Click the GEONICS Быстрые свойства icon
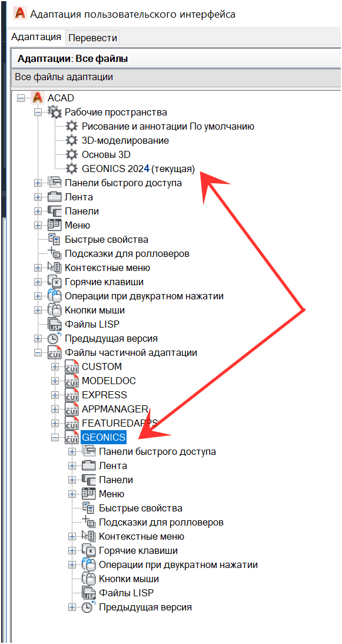This screenshot has width=342, height=644. click(x=89, y=508)
